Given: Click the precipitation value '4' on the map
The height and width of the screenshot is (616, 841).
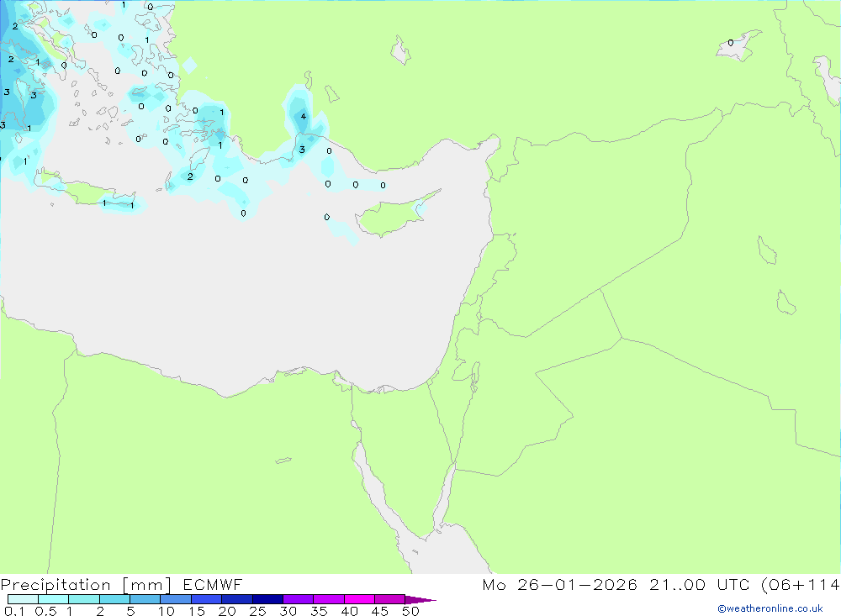Looking at the screenshot, I should click(304, 116).
